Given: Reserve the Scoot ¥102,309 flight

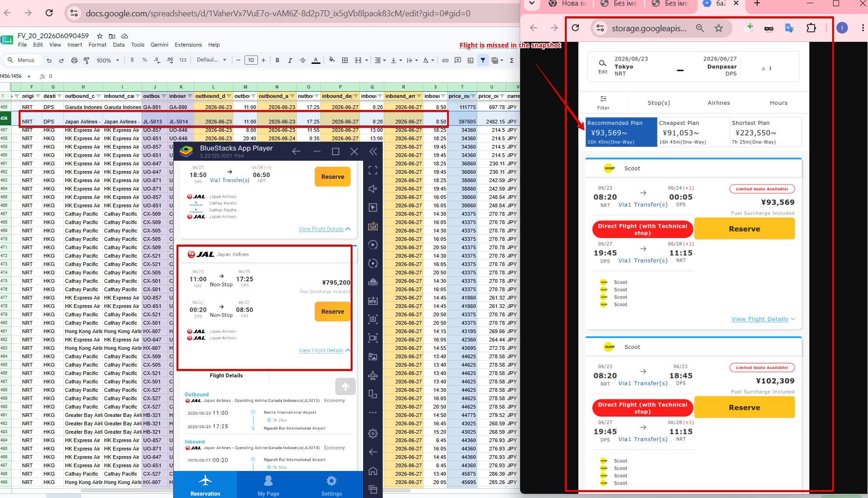Looking at the screenshot, I should coord(744,408).
